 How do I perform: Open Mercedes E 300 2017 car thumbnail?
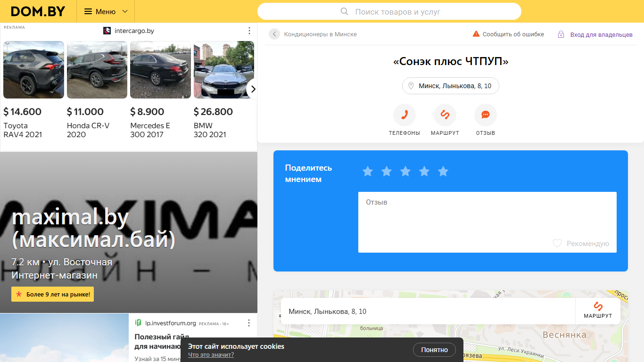tap(160, 70)
